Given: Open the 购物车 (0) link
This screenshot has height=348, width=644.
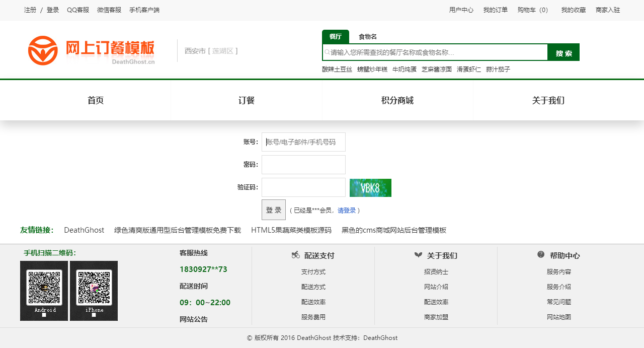Looking at the screenshot, I should [x=533, y=10].
